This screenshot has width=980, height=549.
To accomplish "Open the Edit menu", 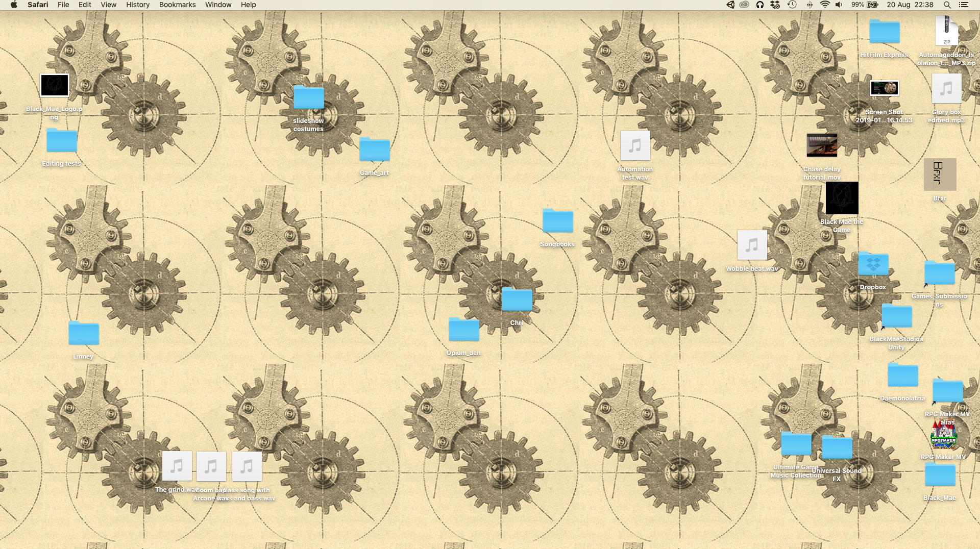I will tap(85, 5).
